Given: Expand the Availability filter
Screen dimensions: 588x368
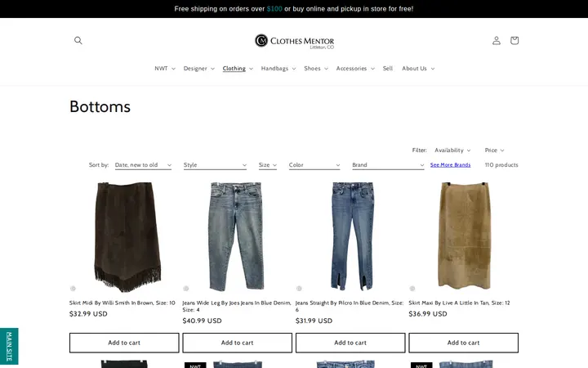Looking at the screenshot, I should pos(452,150).
